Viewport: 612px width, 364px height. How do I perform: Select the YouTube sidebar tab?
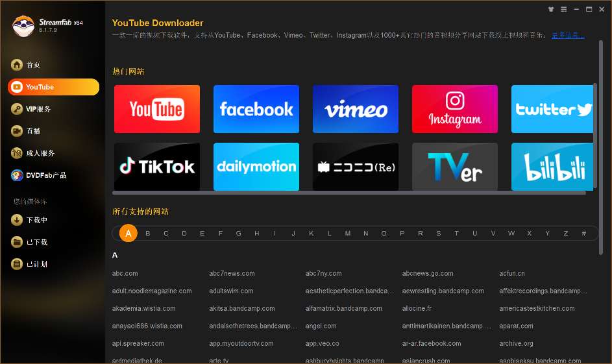[53, 87]
